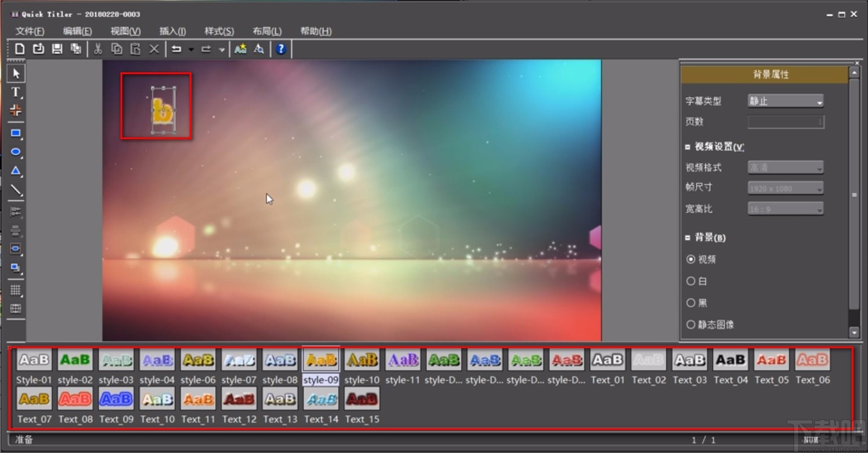Select the arrow selection tool
Viewport: 868px width, 453px height.
pyautogui.click(x=16, y=73)
